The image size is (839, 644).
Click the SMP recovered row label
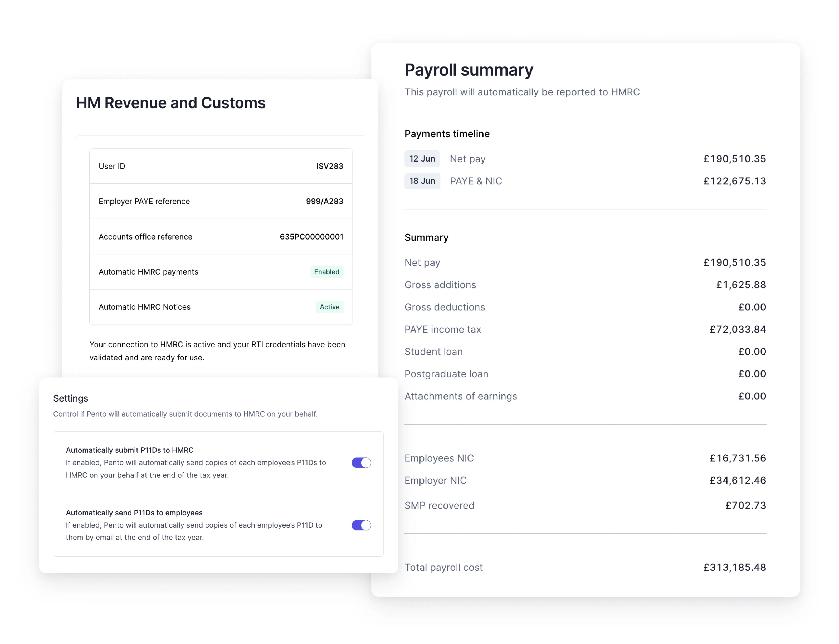[439, 505]
